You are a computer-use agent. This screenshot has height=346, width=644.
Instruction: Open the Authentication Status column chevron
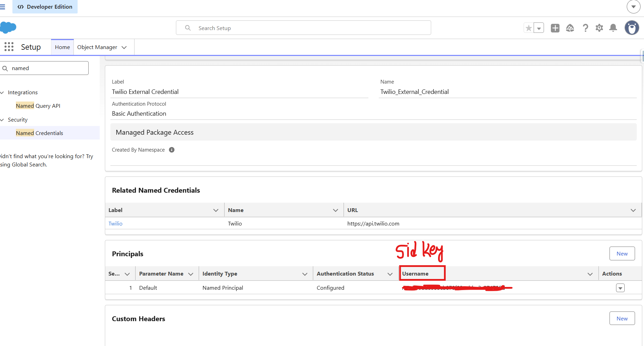pos(390,274)
